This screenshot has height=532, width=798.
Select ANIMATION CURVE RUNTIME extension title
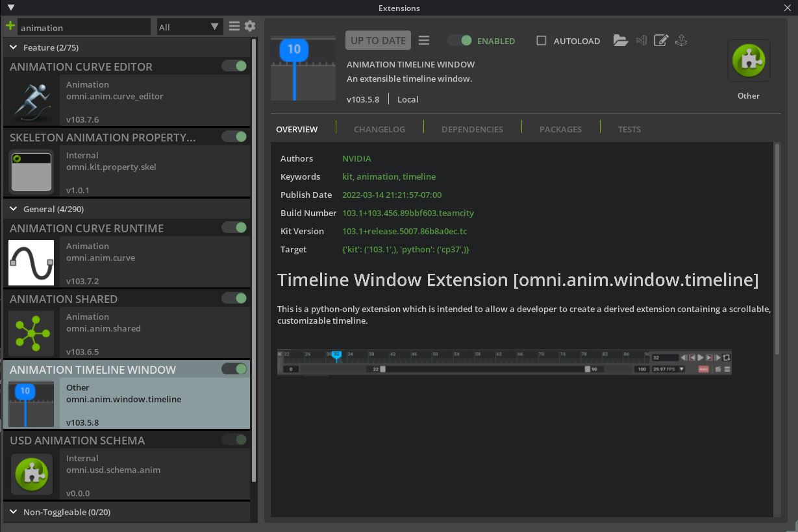click(x=86, y=228)
